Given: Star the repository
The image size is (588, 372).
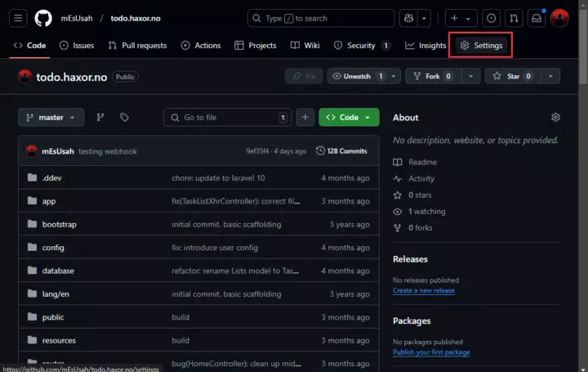Looking at the screenshot, I should (x=513, y=76).
